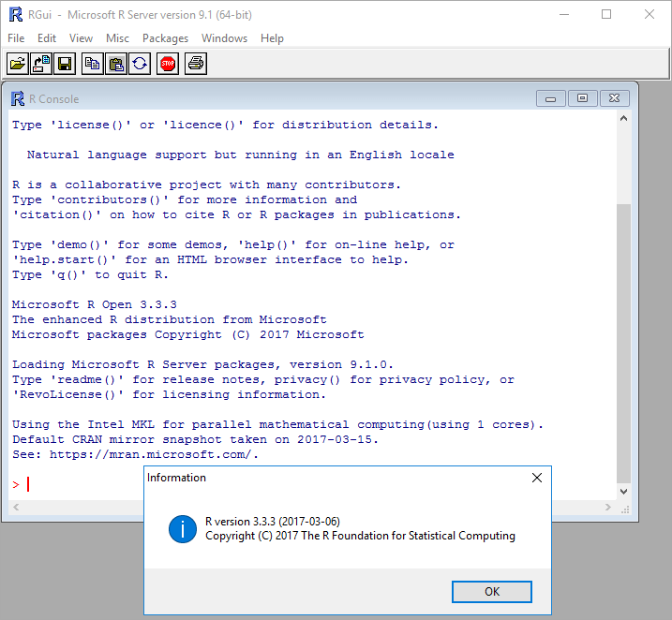Click the horizontal scroll left arrow
672x620 pixels.
point(16,508)
